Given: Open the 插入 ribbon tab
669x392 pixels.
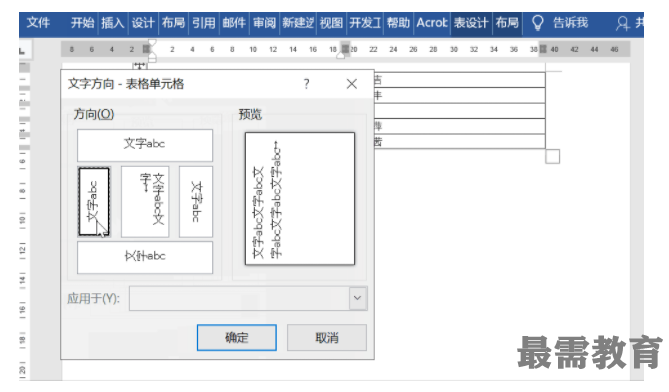Looking at the screenshot, I should pyautogui.click(x=113, y=23).
